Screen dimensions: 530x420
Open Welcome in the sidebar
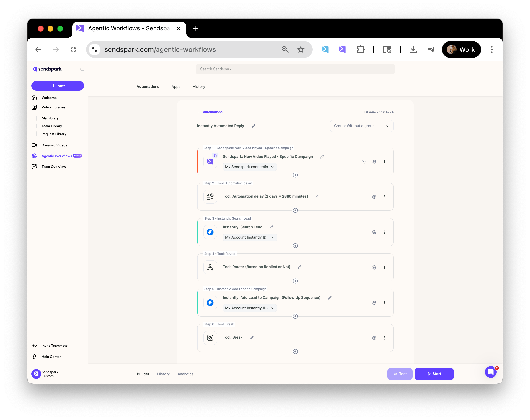[x=49, y=98]
